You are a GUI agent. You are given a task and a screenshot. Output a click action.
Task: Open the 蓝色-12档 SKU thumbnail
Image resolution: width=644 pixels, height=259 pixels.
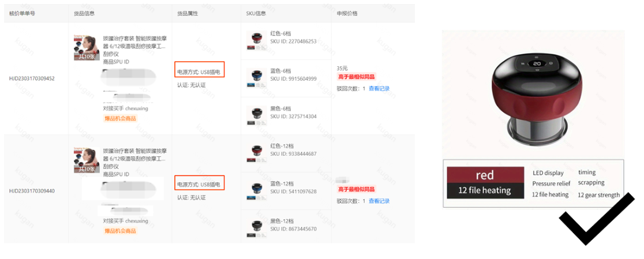257,191
